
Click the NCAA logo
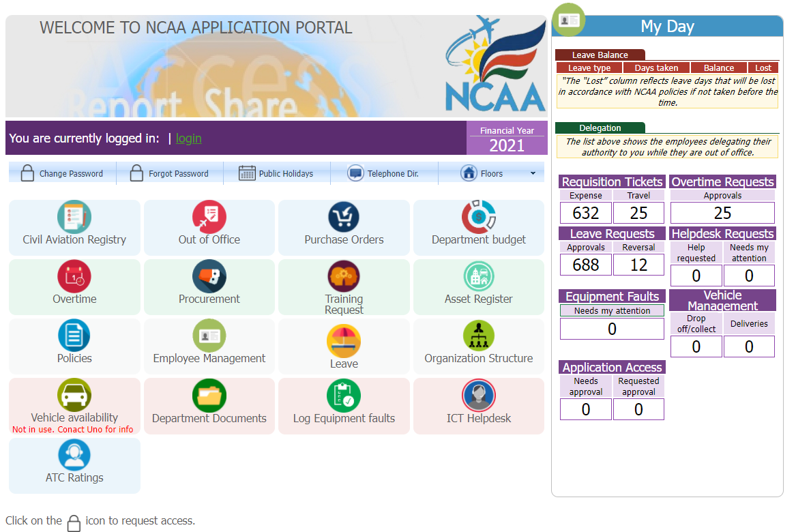click(x=495, y=63)
